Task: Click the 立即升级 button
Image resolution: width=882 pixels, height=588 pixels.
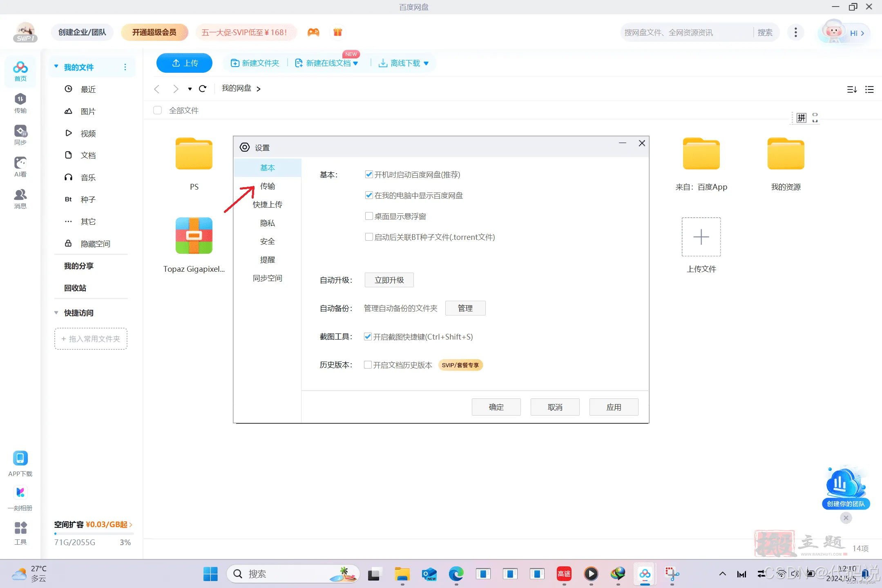Action: 389,280
